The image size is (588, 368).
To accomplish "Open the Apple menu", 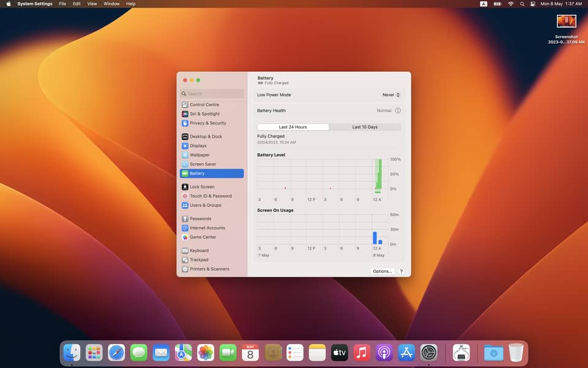I will point(9,4).
